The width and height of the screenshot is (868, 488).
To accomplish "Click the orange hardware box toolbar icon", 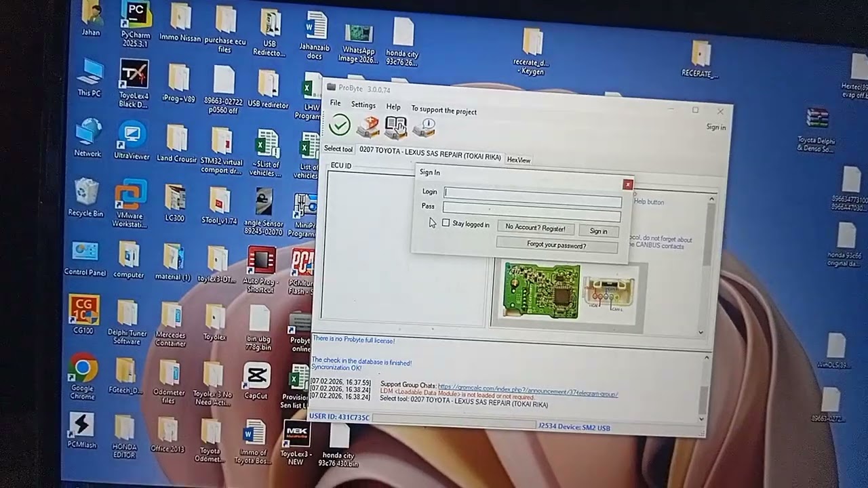I will 368,126.
